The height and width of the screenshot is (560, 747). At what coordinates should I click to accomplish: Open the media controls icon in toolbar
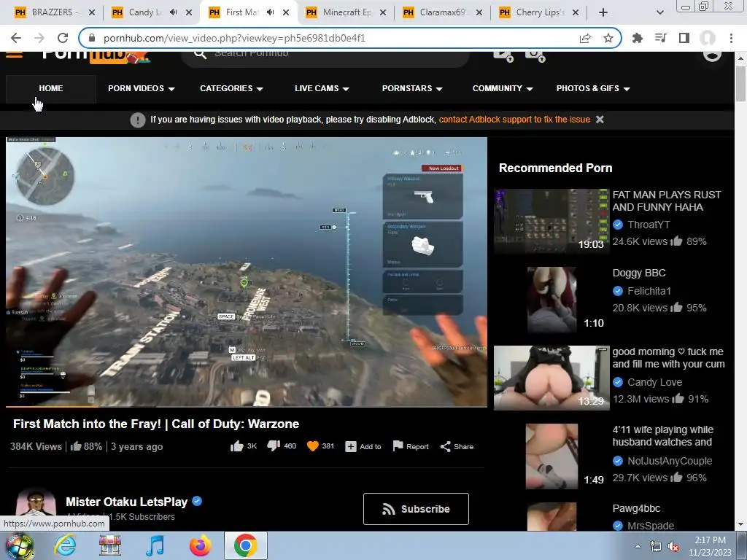click(x=661, y=38)
